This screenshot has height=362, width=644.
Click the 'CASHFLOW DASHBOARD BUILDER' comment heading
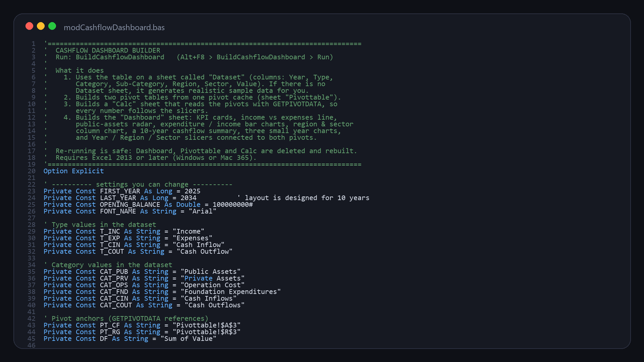click(x=108, y=50)
